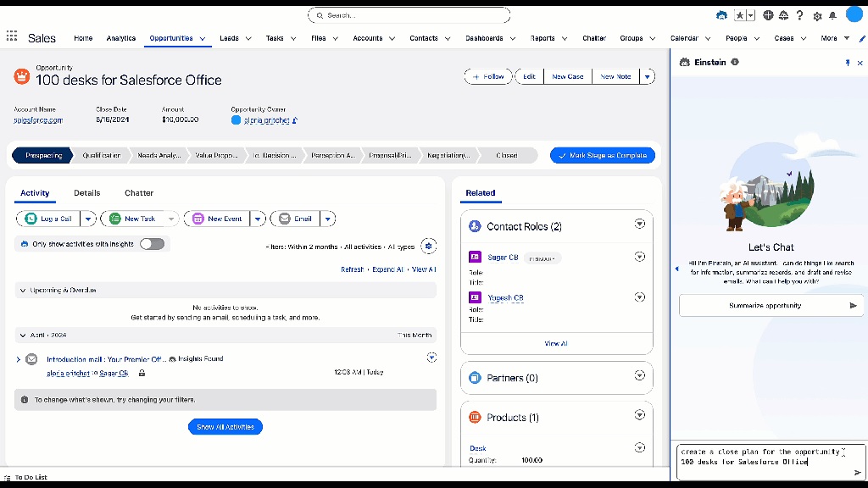
Task: Click Mark Stage as Complete
Action: point(603,156)
